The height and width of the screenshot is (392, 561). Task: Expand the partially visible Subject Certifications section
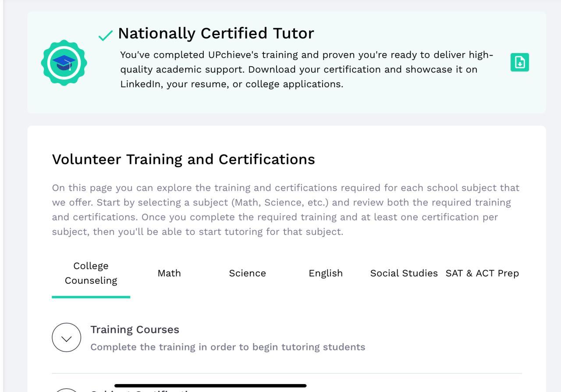click(67, 389)
